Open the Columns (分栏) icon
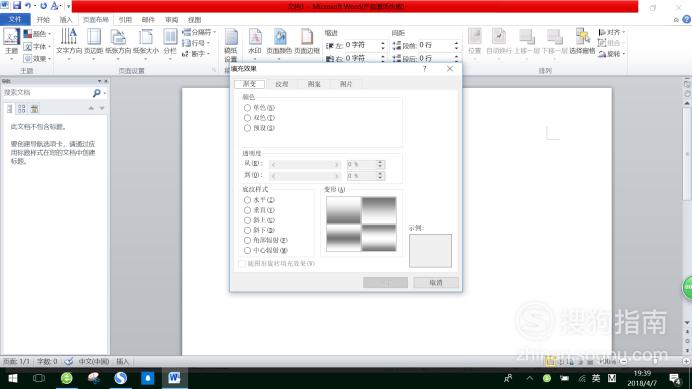The height and width of the screenshot is (389, 692). pyautogui.click(x=170, y=43)
